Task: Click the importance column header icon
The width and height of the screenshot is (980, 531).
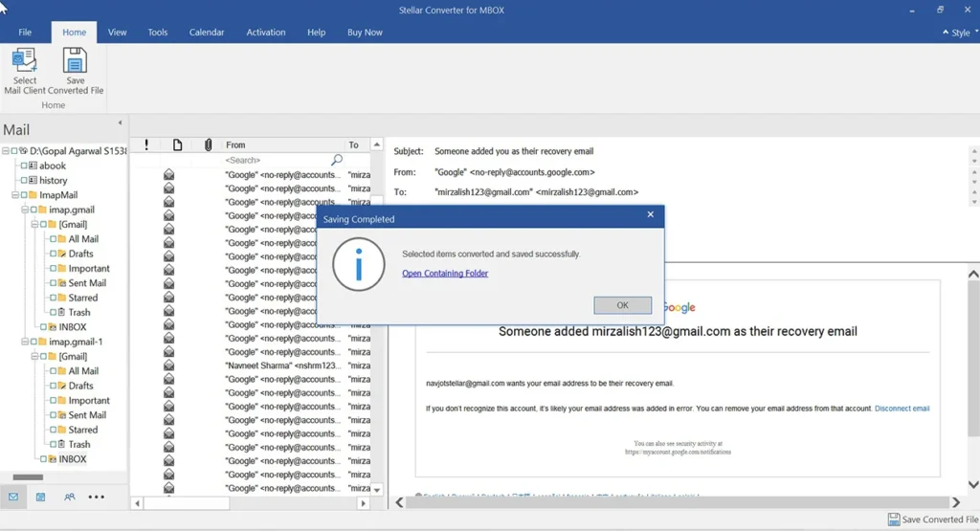Action: [146, 144]
